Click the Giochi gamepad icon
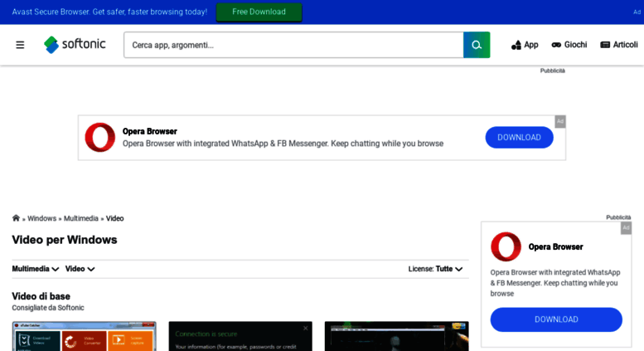Screen dimensions: 644x351 556,45
